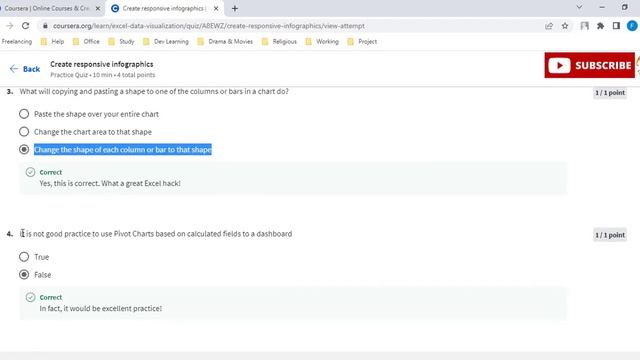
Task: Open the extensions puzzle icon
Action: pos(600,26)
